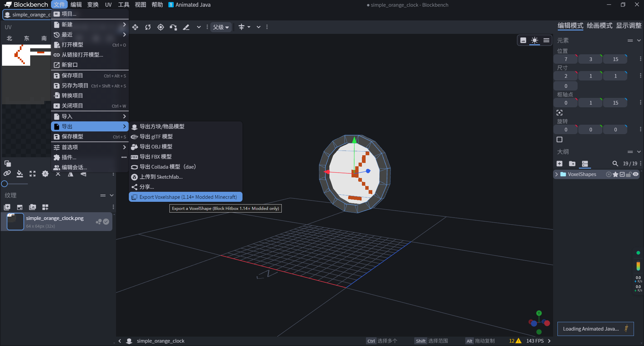The width and height of the screenshot is (644, 346).
Task: Click the auto UV badge icon
Action: pyautogui.click(x=45, y=174)
